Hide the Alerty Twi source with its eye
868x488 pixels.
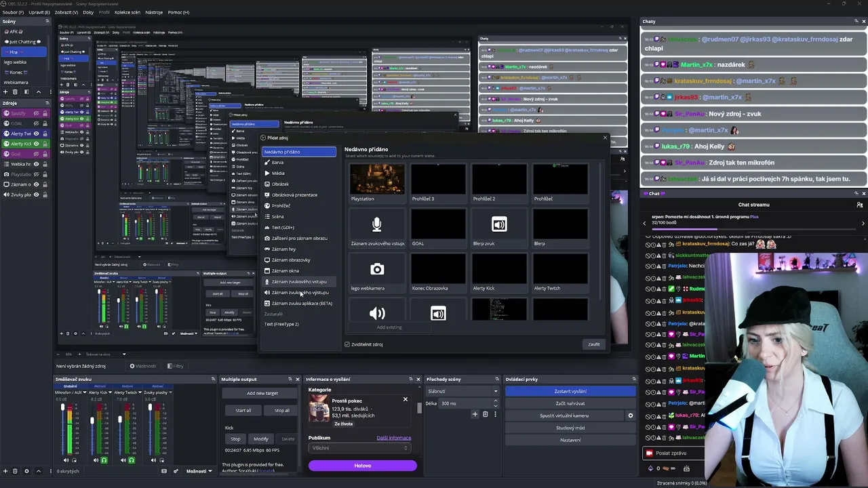coord(37,134)
